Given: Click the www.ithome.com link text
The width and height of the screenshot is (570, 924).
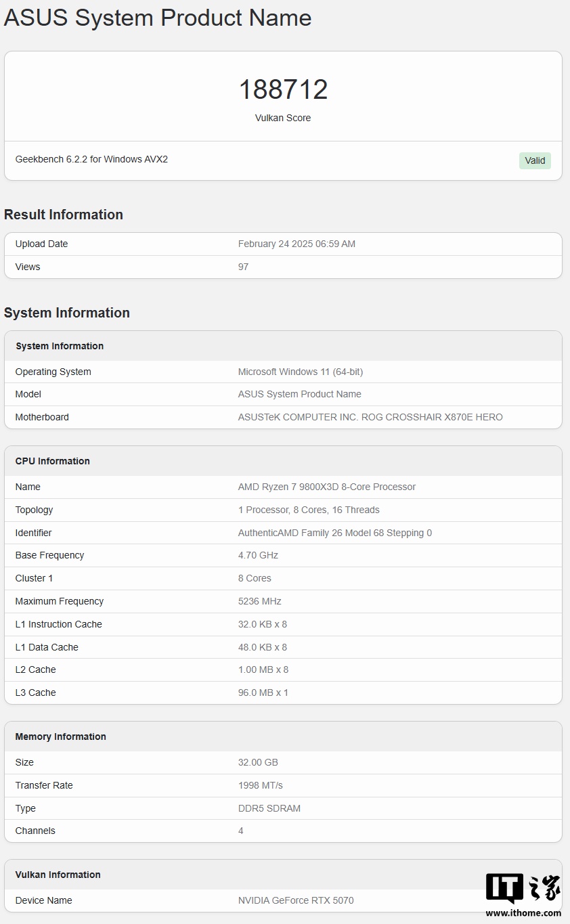Looking at the screenshot, I should tap(523, 913).
